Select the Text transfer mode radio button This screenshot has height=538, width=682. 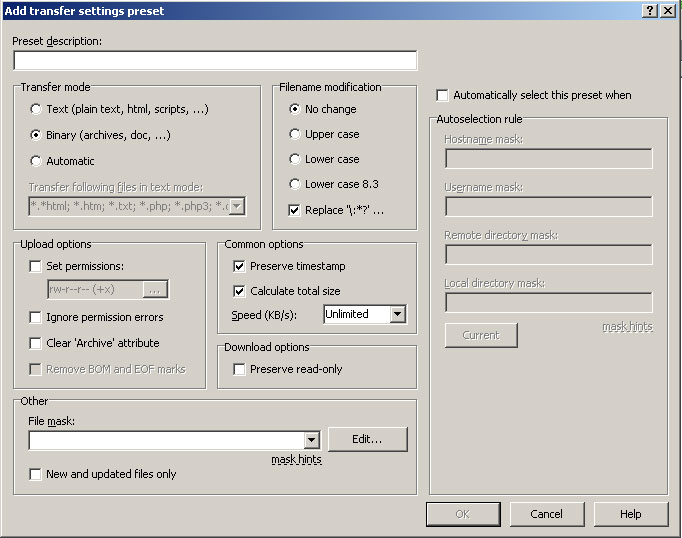pyautogui.click(x=37, y=109)
